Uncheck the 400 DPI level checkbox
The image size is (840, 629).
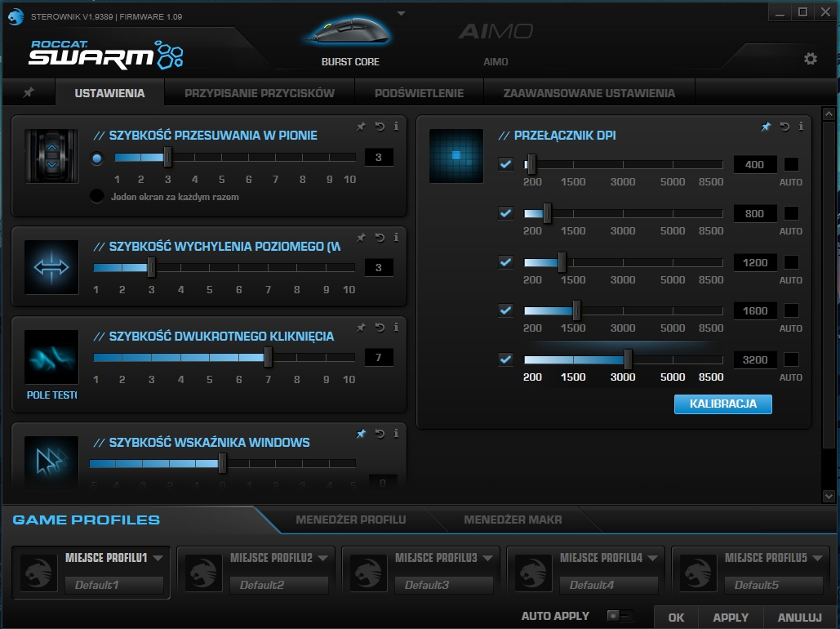[x=505, y=164]
